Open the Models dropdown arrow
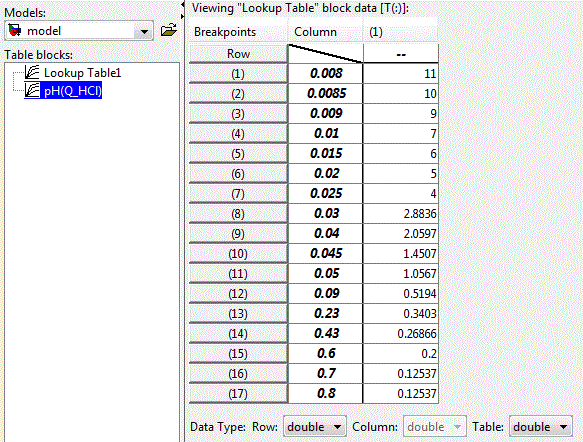 tap(144, 31)
